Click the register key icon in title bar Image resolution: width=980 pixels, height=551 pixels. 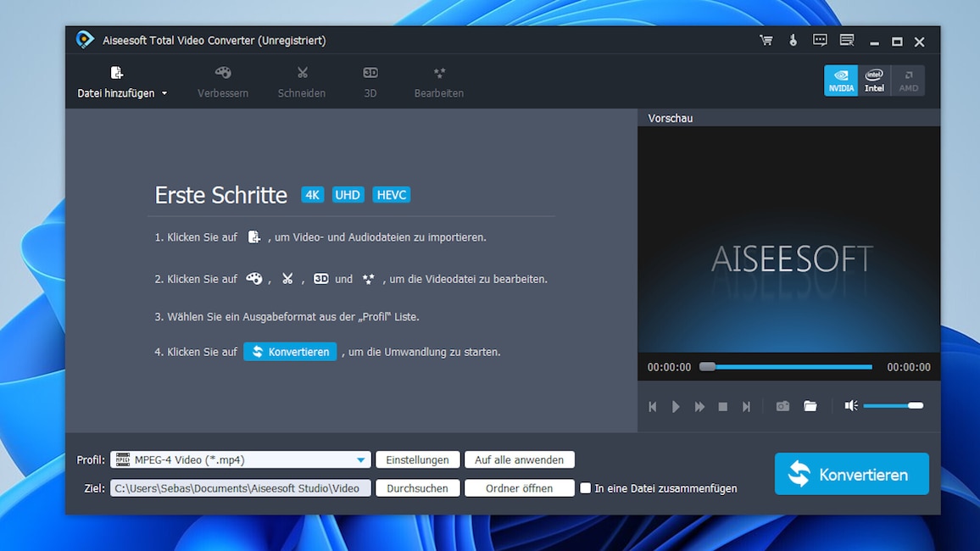pyautogui.click(x=793, y=41)
